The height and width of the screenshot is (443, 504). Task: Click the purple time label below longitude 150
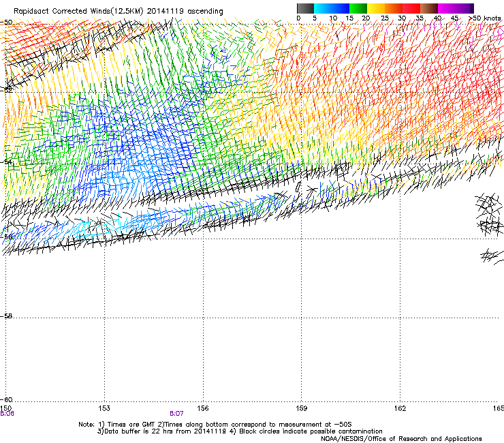(7, 414)
